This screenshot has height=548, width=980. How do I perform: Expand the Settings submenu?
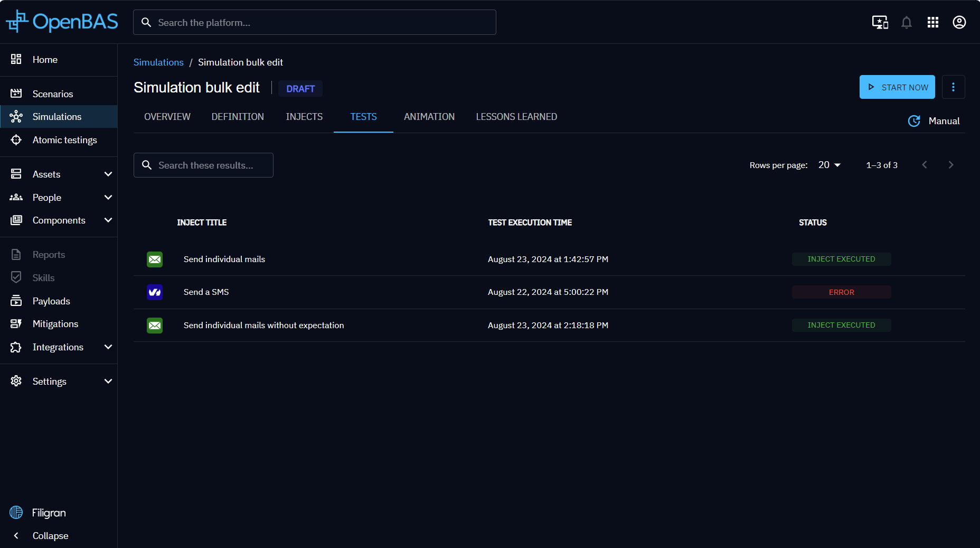(x=108, y=382)
